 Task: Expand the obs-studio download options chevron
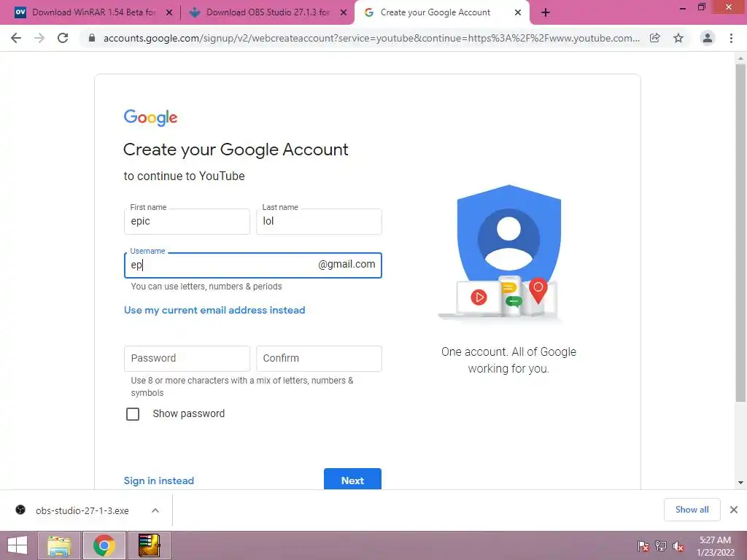pos(155,510)
